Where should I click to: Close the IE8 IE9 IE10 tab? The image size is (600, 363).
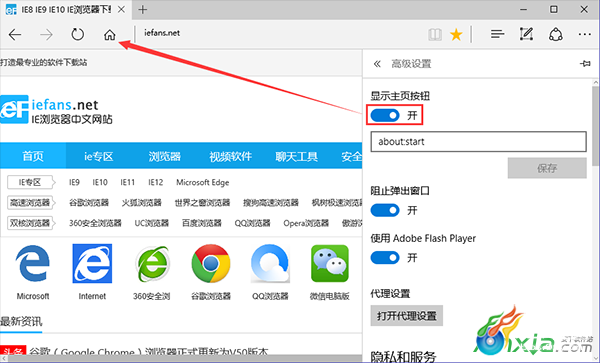click(x=121, y=10)
